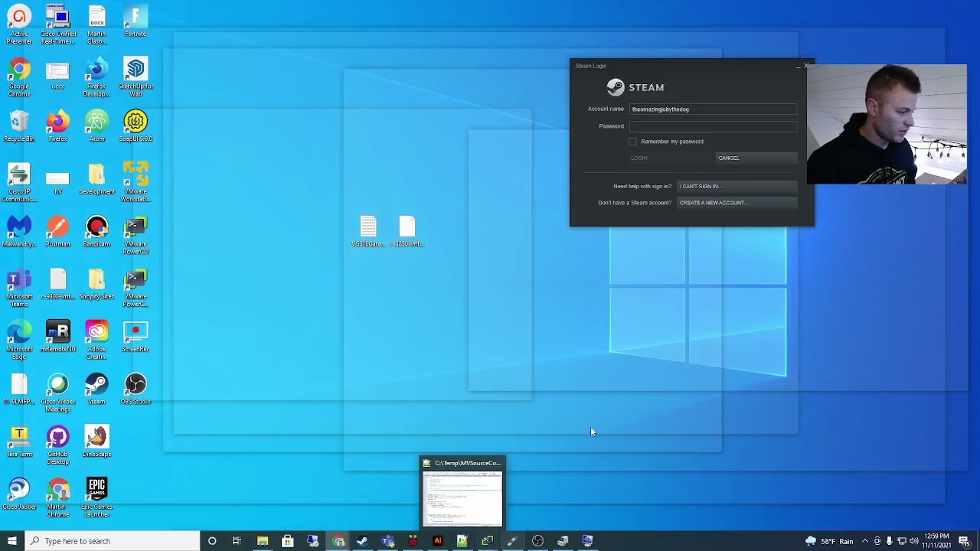
Task: Select the Bandicam desktop icon
Action: click(96, 231)
